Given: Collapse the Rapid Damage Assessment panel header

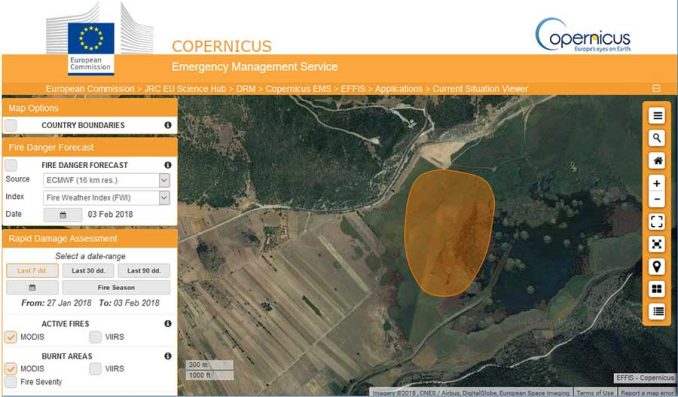Looking at the screenshot, I should (x=90, y=238).
